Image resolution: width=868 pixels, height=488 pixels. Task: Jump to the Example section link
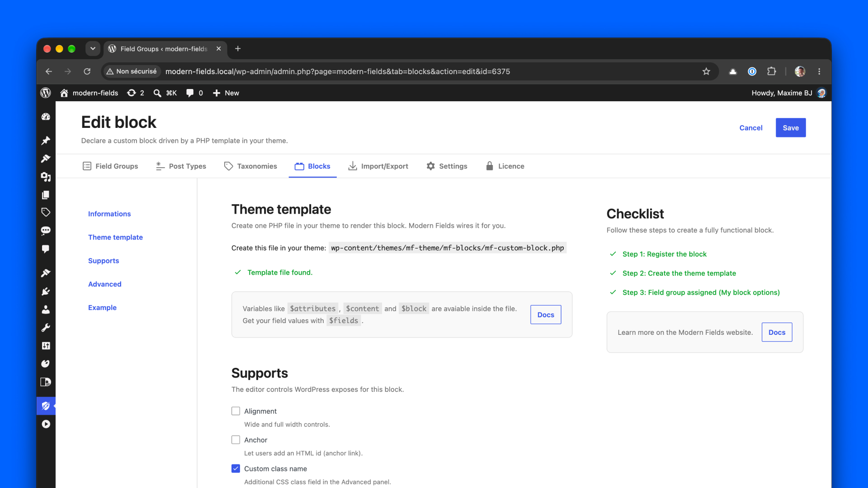[x=102, y=308]
